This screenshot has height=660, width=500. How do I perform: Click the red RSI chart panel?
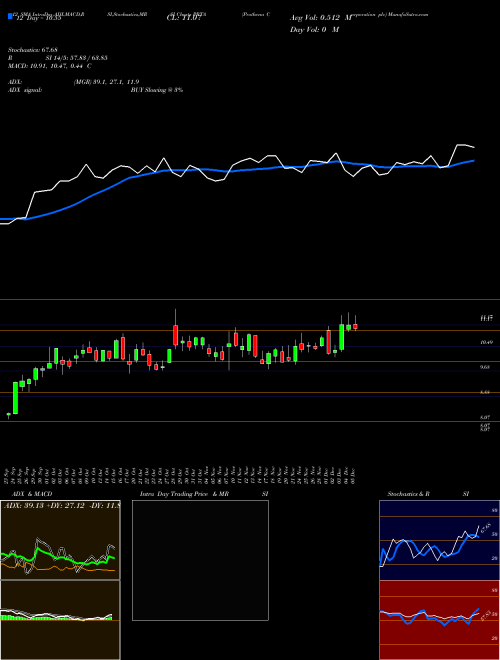439,620
